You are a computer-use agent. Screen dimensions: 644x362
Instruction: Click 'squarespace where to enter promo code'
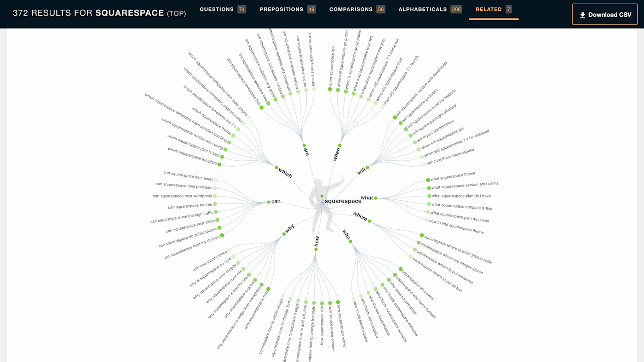(x=458, y=250)
